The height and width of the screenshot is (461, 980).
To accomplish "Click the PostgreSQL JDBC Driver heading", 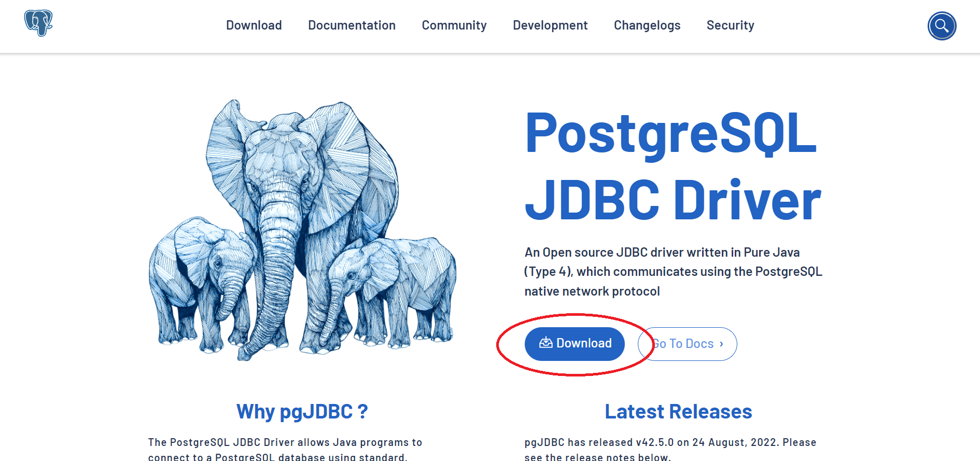I will pos(673,166).
